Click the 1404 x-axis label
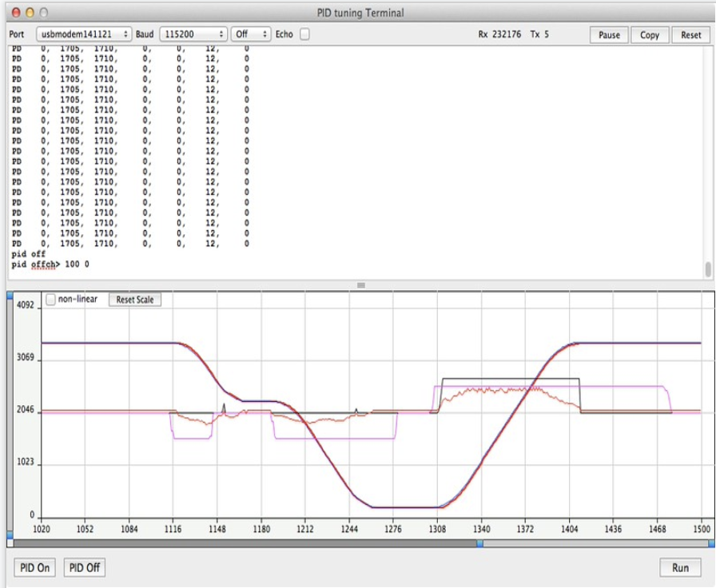 [569, 529]
